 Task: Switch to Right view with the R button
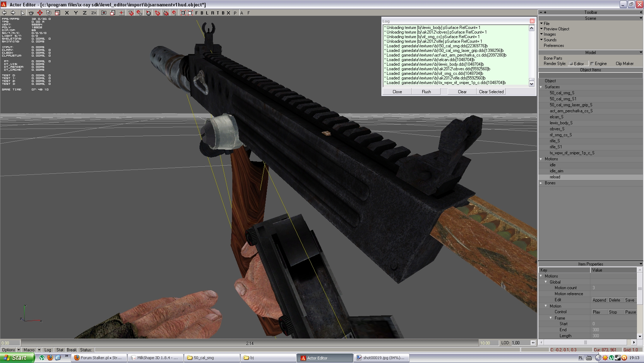pos(213,13)
